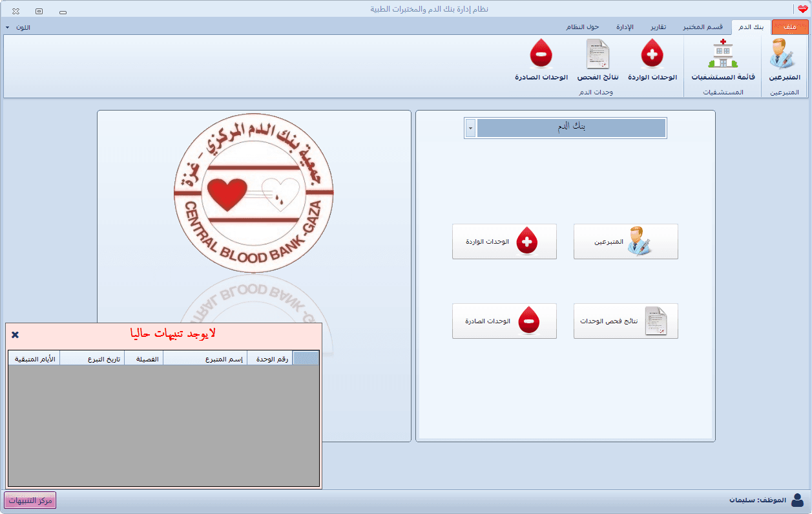Sort by رقم الوحدة column header
Image resolution: width=812 pixels, height=514 pixels.
(x=270, y=359)
